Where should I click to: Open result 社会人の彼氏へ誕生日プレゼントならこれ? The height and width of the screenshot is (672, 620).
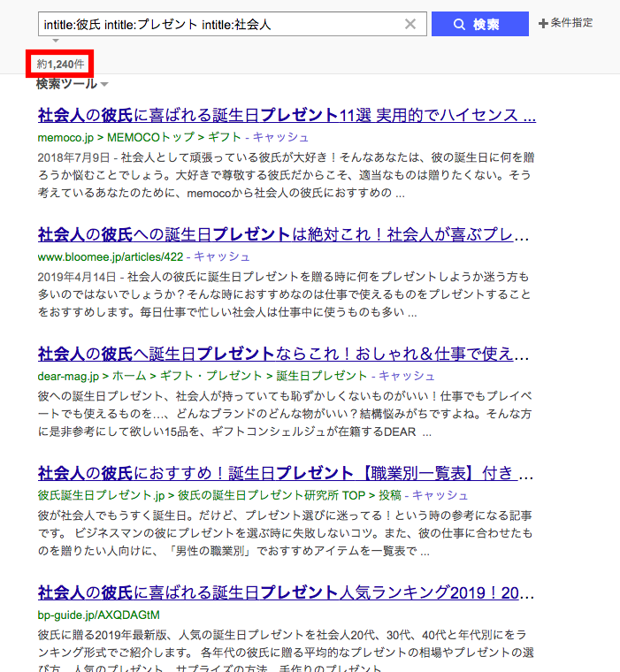(x=283, y=354)
